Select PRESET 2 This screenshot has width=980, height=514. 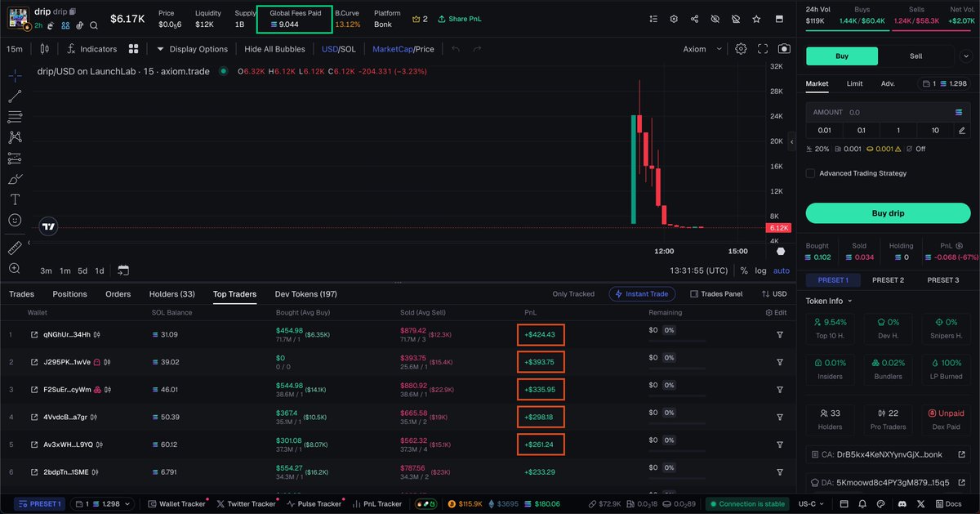(x=888, y=280)
